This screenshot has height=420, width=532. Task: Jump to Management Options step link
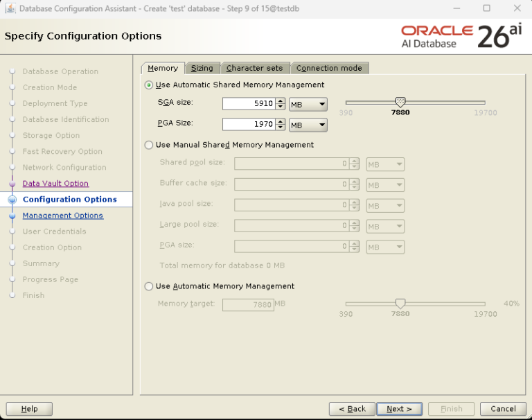click(x=63, y=216)
